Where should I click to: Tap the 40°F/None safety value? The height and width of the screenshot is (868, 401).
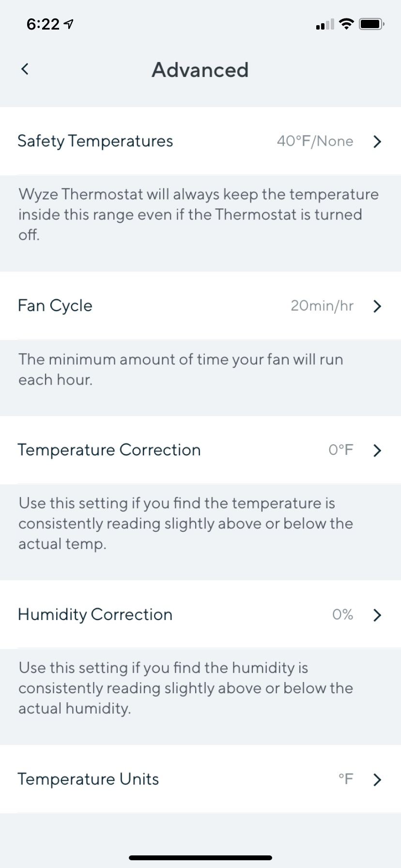pyautogui.click(x=315, y=141)
